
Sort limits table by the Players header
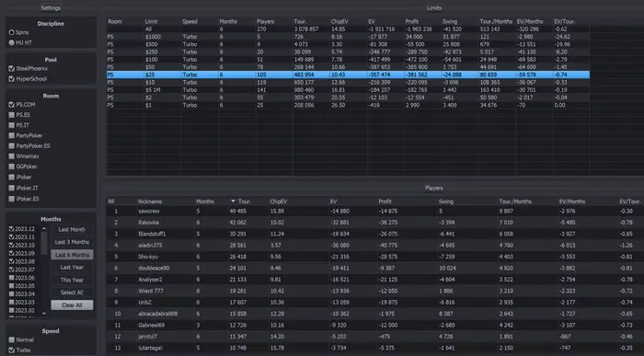click(x=265, y=21)
